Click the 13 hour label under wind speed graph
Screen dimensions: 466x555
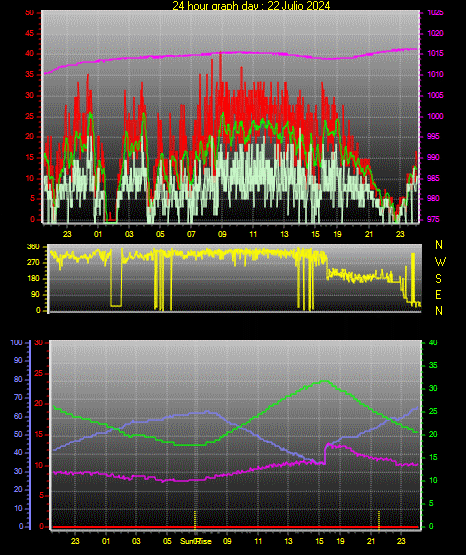284,234
